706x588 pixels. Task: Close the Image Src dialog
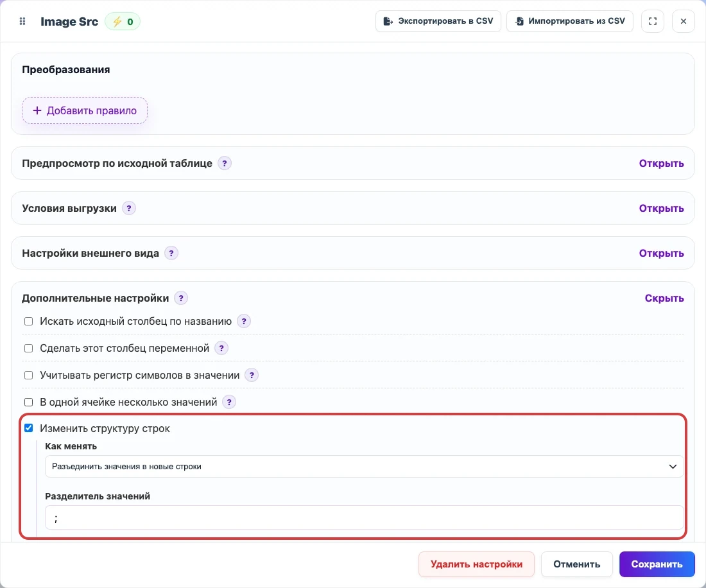point(683,21)
